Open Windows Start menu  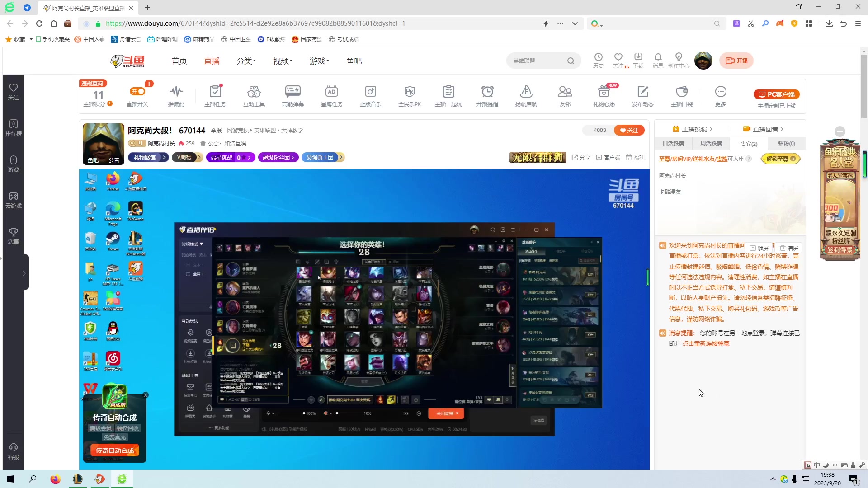[x=11, y=479]
